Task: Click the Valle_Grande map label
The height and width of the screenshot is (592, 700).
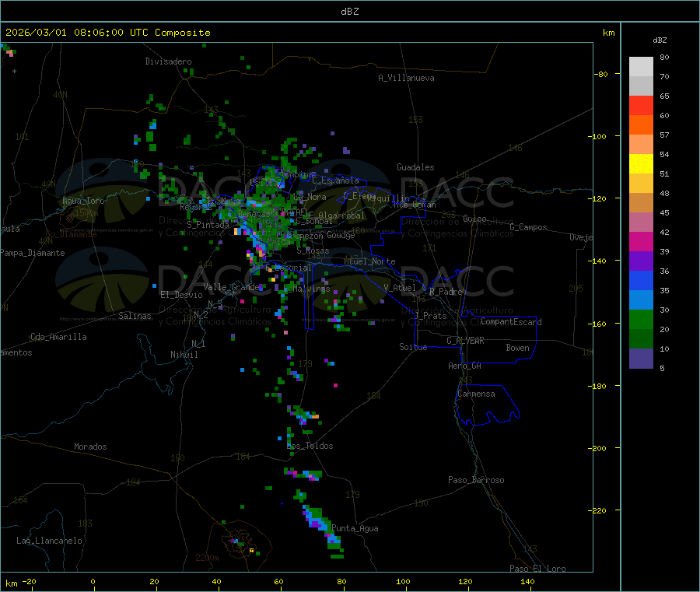Action: point(231,287)
